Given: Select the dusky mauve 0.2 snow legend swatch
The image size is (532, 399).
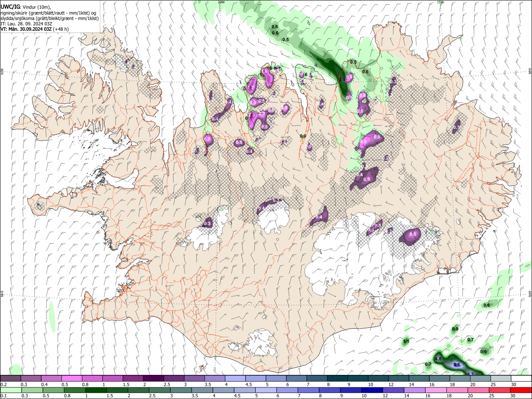Looking at the screenshot, I should (10, 379).
